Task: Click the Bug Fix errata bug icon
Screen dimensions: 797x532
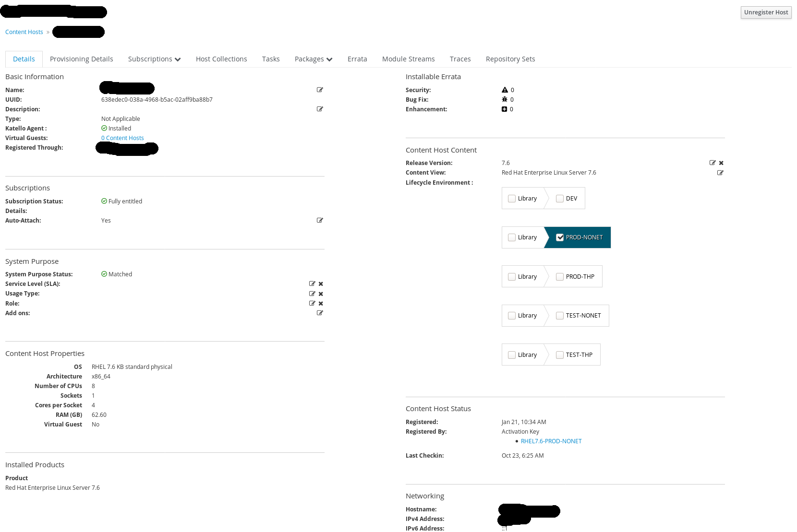Action: (x=505, y=99)
